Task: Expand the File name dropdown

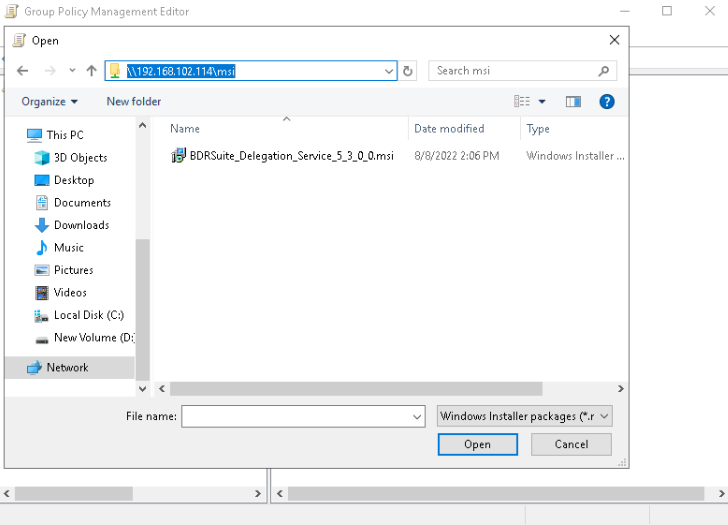Action: click(x=417, y=417)
